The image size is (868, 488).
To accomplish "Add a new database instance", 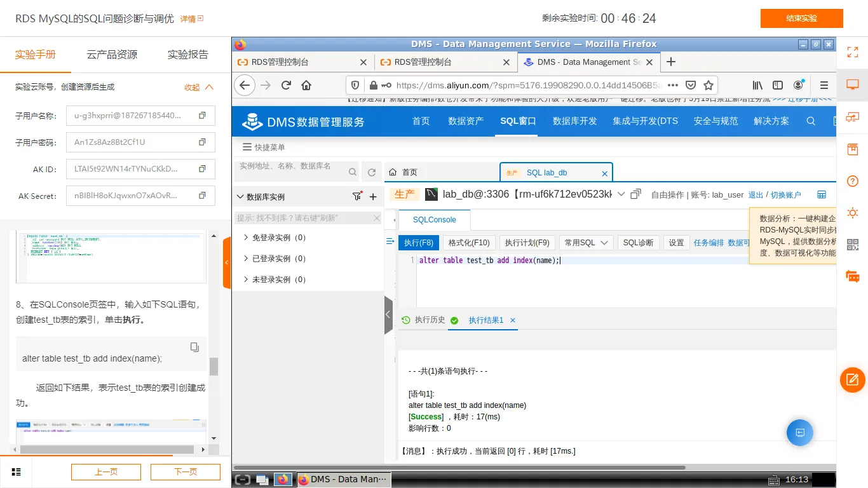I will (373, 197).
